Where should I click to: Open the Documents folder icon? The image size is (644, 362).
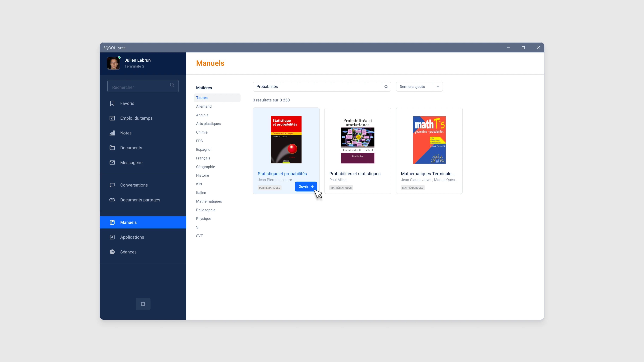(112, 148)
